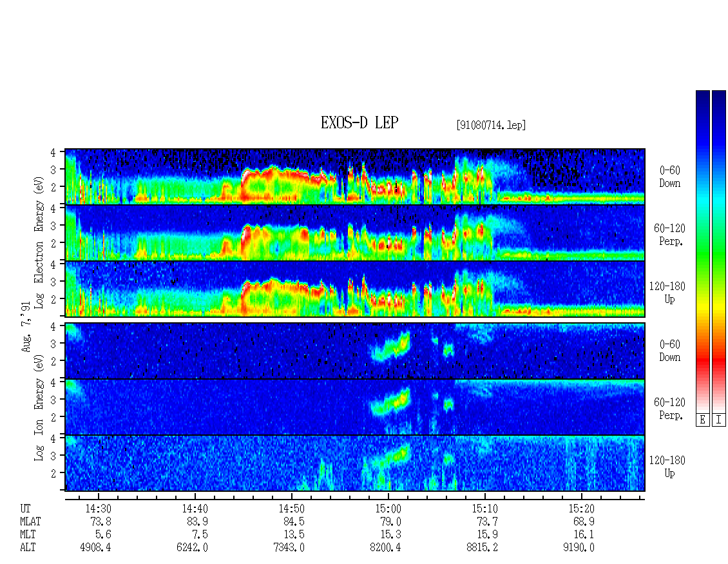Select the '60-120 Perp.' label beside ion panel
This screenshot has width=728, height=564.
[x=669, y=409]
